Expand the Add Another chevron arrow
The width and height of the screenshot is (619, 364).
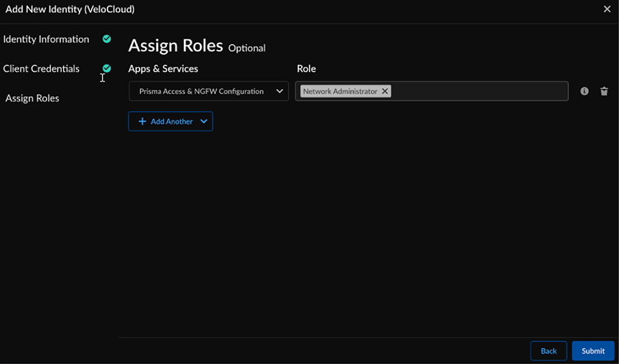[204, 122]
